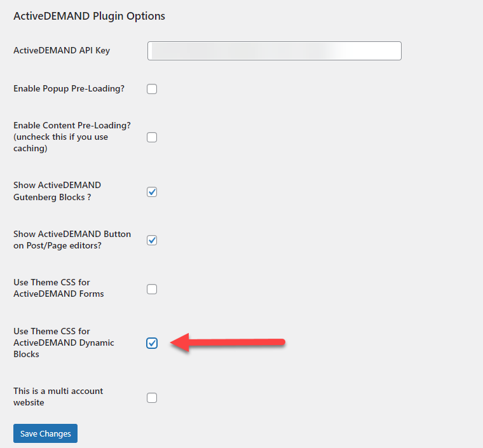Click the Show ActiveDEMAND Gutenberg Blocks label
The image size is (483, 448).
pos(57,191)
